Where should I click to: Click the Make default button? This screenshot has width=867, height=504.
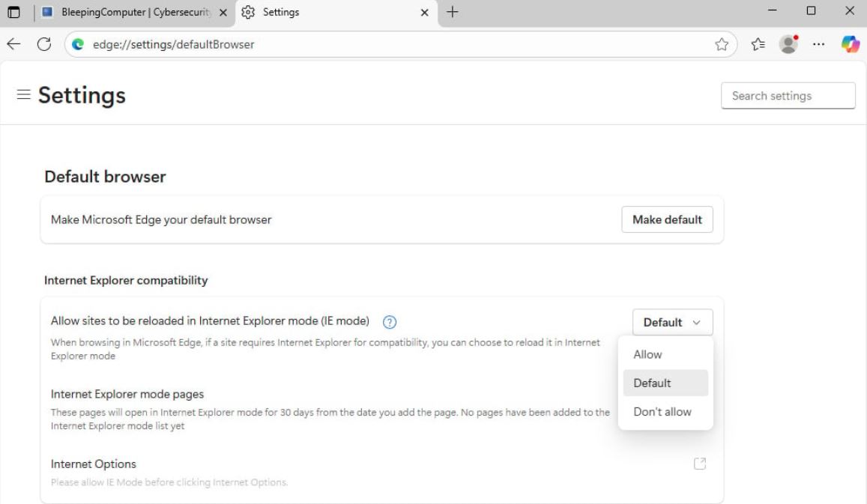click(667, 219)
